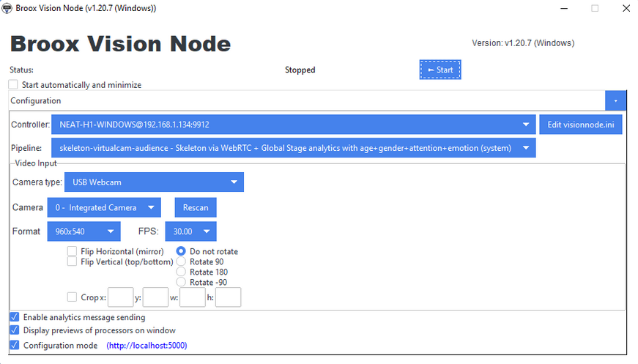Open the Controller dropdown
The height and width of the screenshot is (364, 638).
(x=294, y=125)
